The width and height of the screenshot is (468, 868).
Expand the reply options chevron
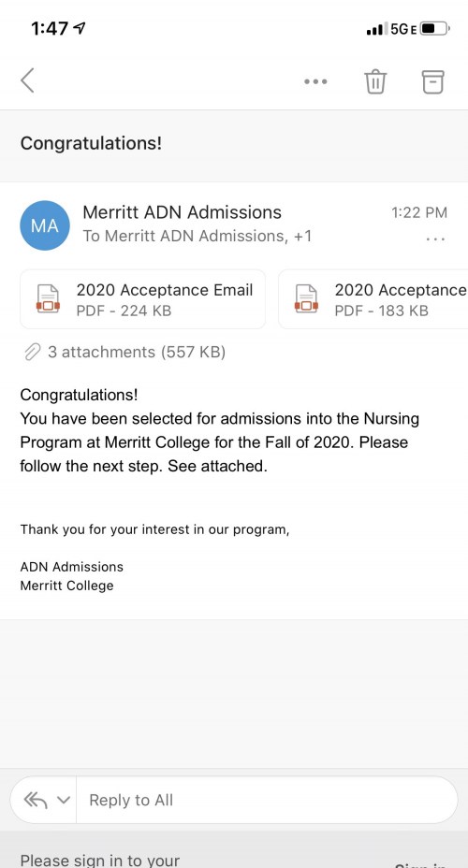(64, 800)
